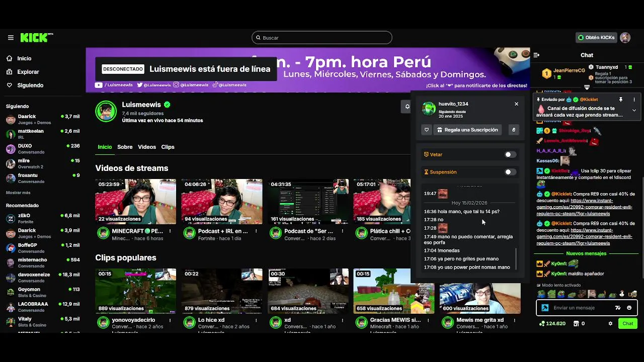Click the notification bell icon
Image resolution: width=644 pixels, height=362 pixels.
pos(407,107)
